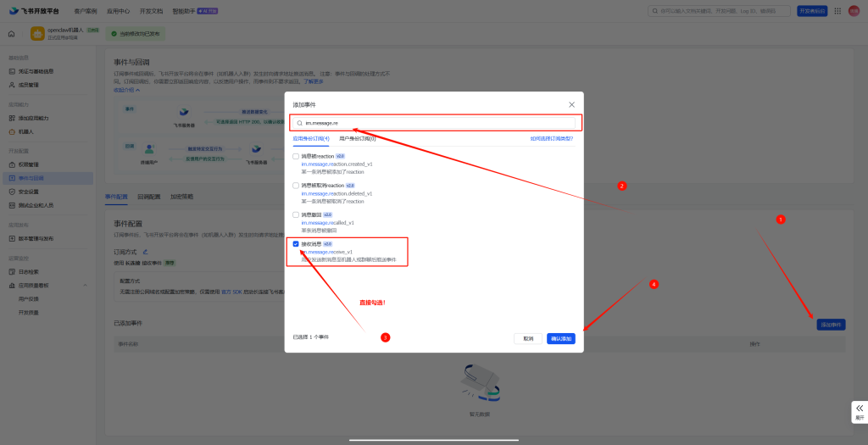This screenshot has height=445, width=868.
Task: Open the 加密策略 tab
Action: [181, 197]
